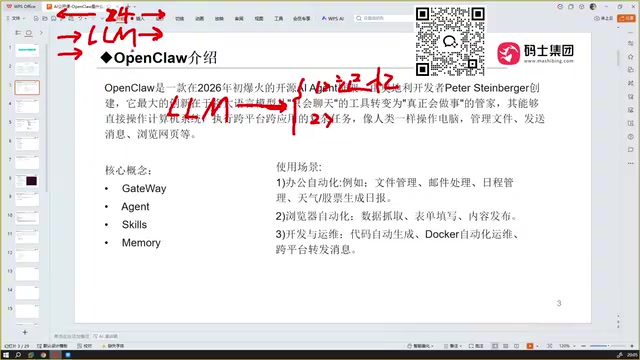This screenshot has width=640, height=360.
Task: Select slide 13 thumbnail
Action: point(27,274)
